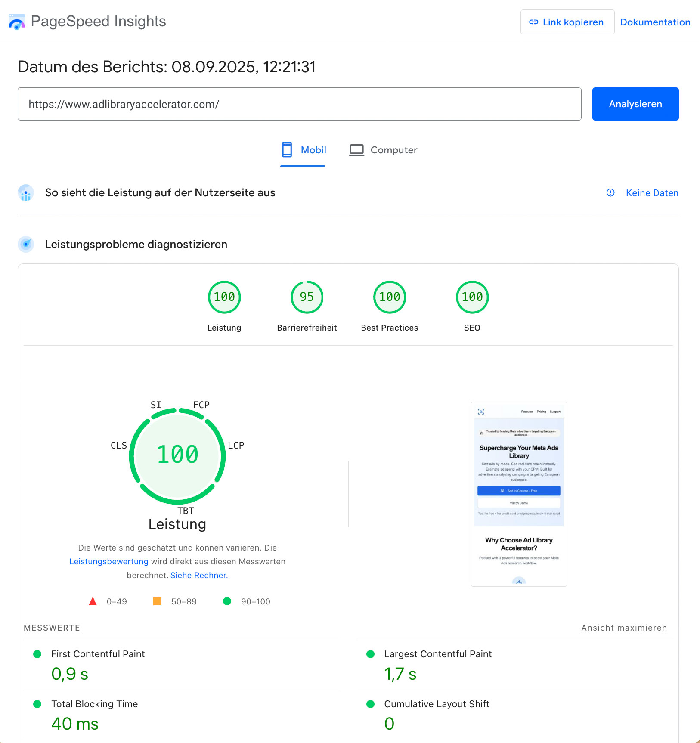This screenshot has height=743, width=700.
Task: Click the large 100 performance gauge
Action: coord(177,456)
